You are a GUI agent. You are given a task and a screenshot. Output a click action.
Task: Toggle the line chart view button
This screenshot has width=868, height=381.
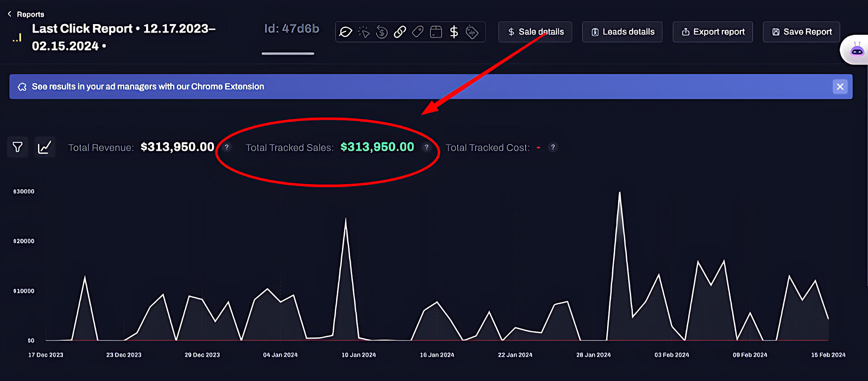coord(45,147)
